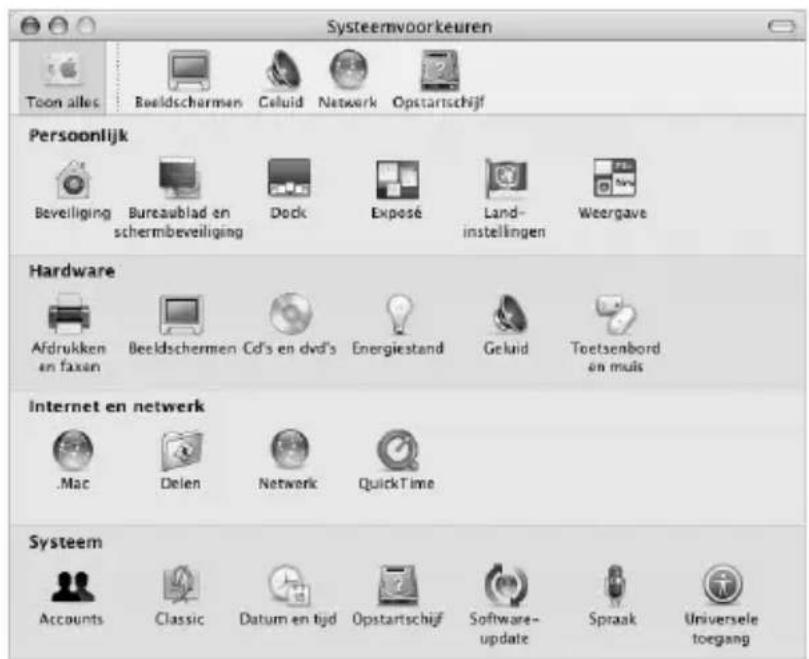Open Netwerk from the top toolbar
Screen dimensions: 809x659
[348, 78]
